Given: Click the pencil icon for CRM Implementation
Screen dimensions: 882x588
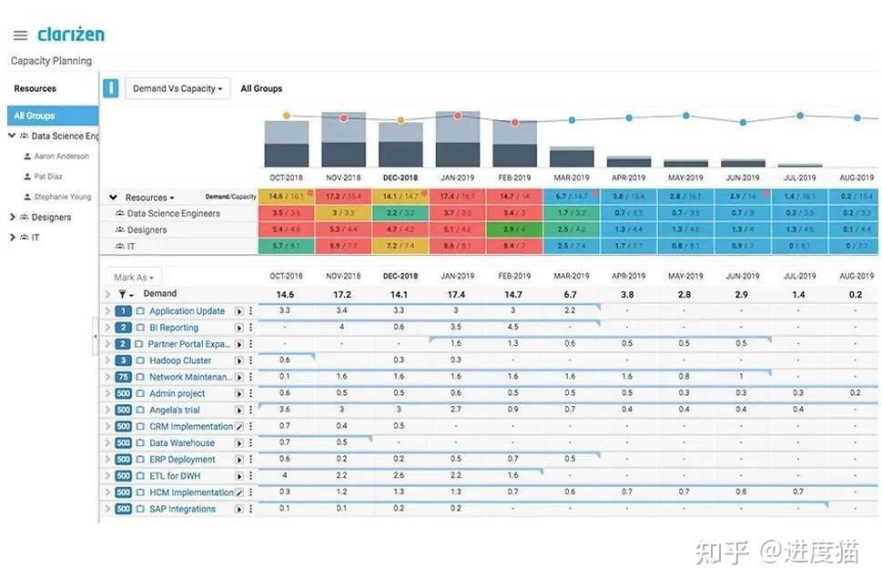Looking at the screenshot, I should 239,427.
